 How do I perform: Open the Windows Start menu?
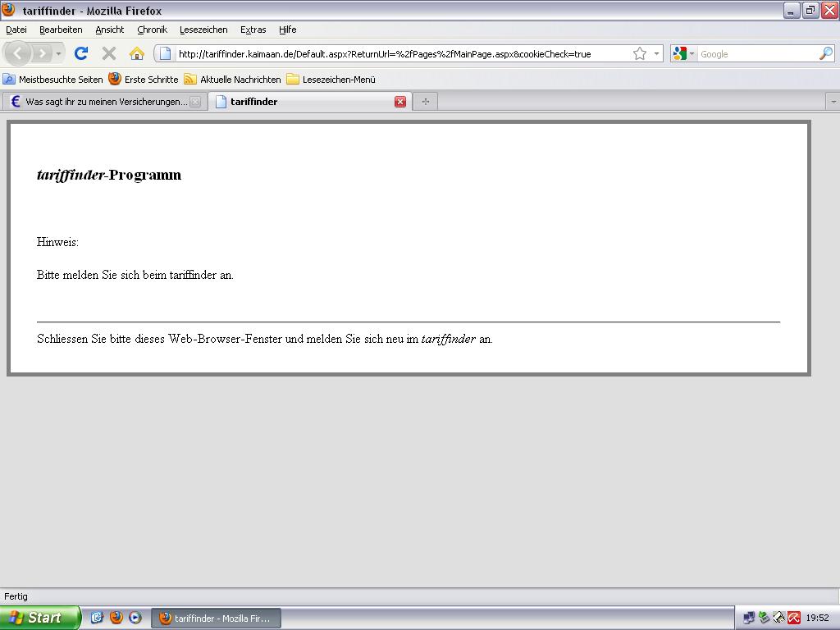[x=40, y=618]
